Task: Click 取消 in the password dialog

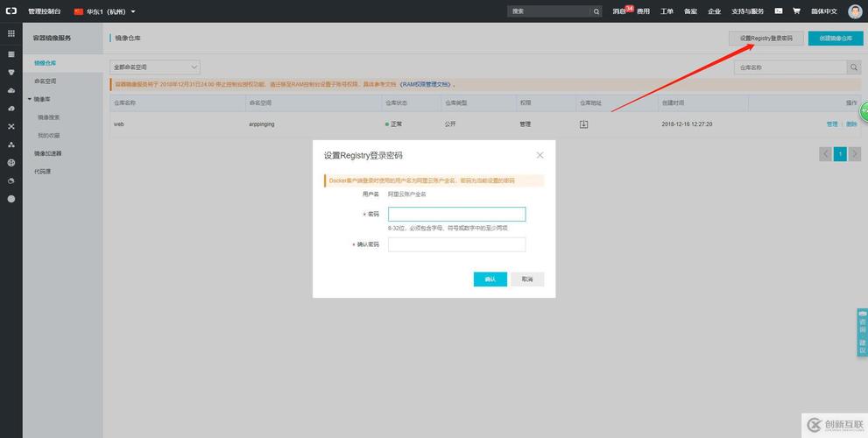Action: click(527, 279)
